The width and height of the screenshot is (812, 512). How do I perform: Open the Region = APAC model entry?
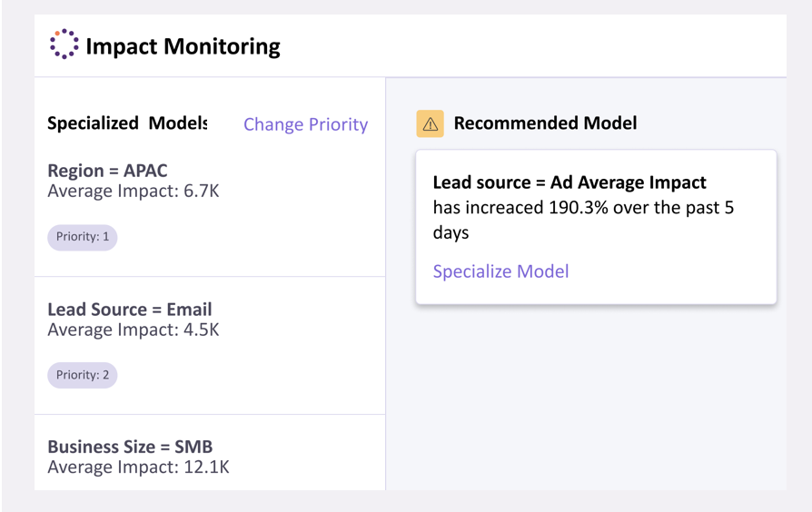[210, 206]
